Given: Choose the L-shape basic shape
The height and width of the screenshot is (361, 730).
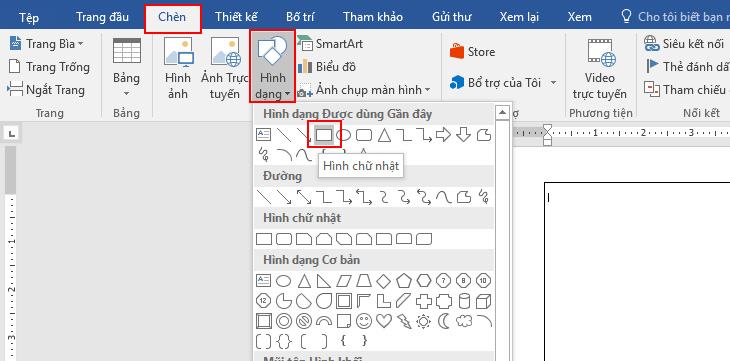Looking at the screenshot, I should 384,301.
